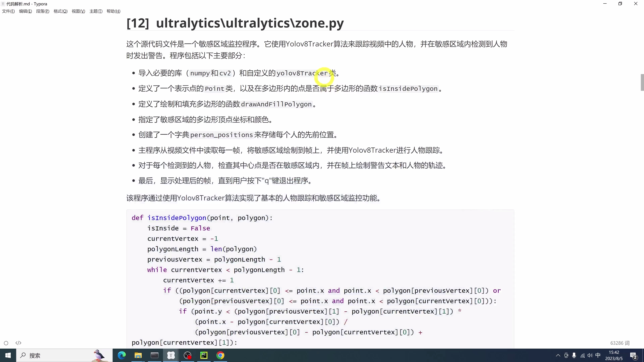Open the 视图(V) menu
The height and width of the screenshot is (362, 644).
pos(78,11)
